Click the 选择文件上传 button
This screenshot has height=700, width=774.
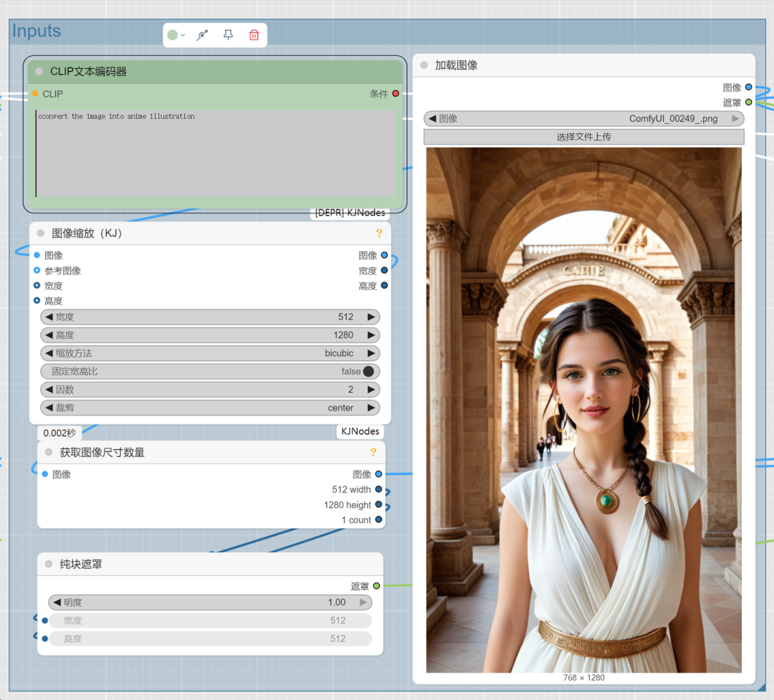[583, 137]
